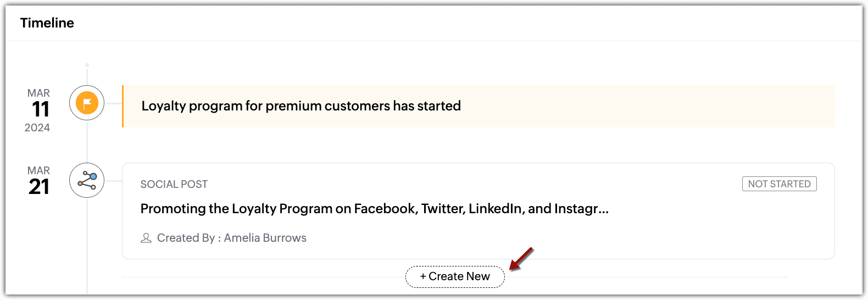The height and width of the screenshot is (300, 868).
Task: Click the user icon beside Created By
Action: point(146,238)
